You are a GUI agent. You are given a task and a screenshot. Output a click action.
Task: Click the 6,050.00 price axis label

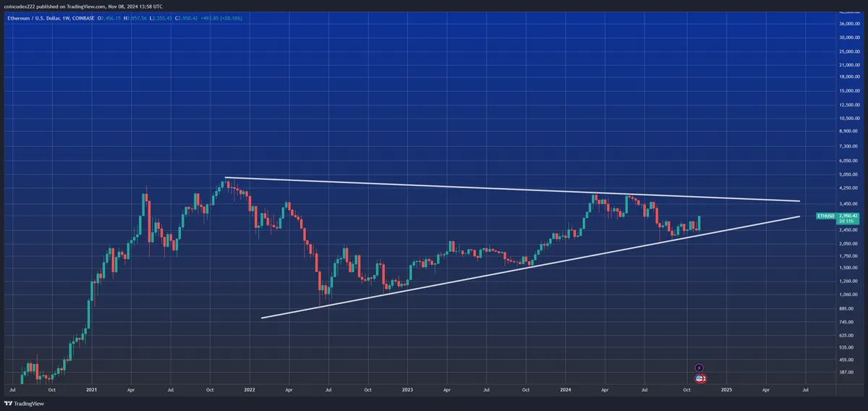pyautogui.click(x=849, y=161)
